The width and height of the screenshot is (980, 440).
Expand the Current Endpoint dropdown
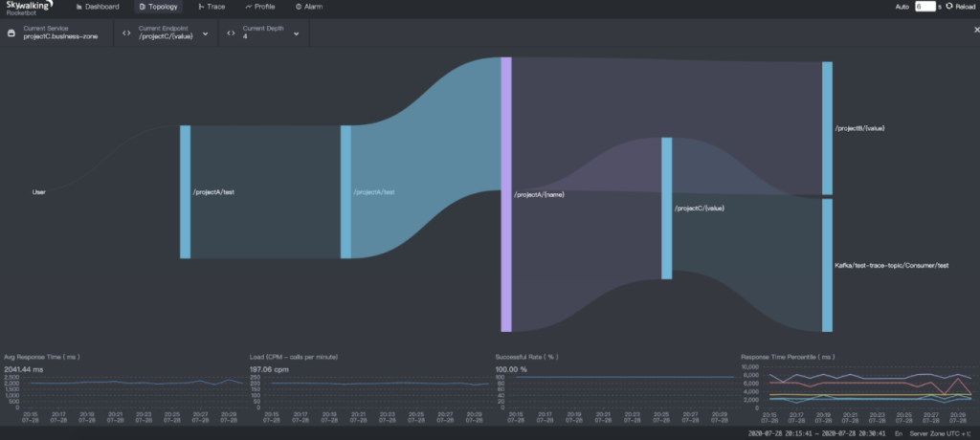tap(206, 33)
